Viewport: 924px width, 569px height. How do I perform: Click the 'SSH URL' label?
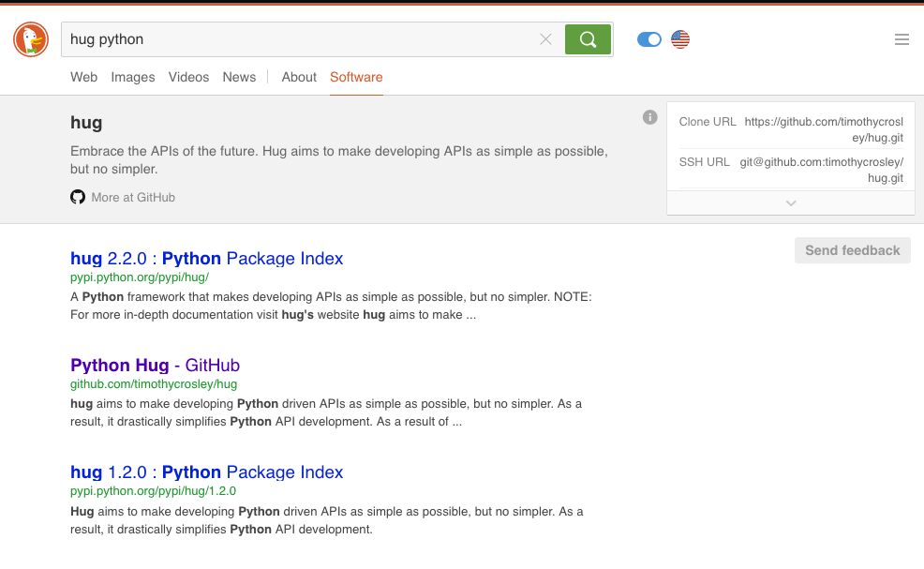tap(704, 162)
